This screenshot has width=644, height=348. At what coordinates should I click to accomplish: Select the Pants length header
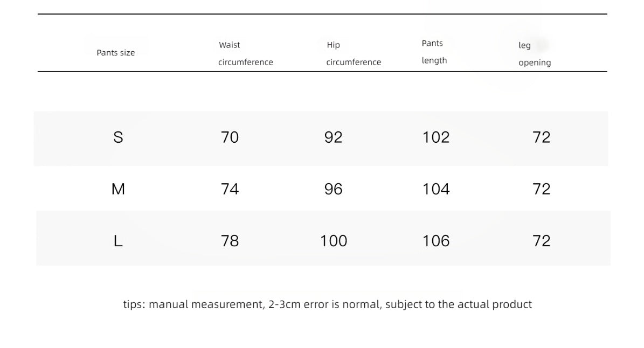coord(434,52)
